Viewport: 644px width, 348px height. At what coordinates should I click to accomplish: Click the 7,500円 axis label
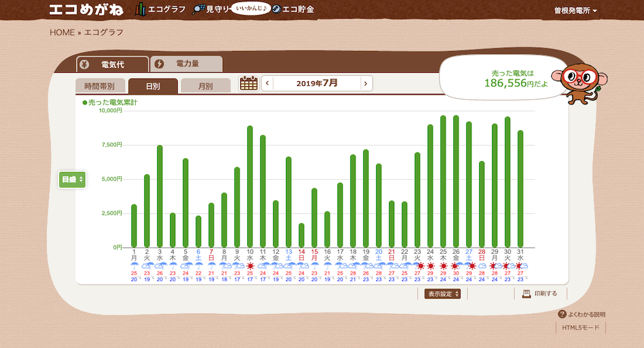pos(111,144)
